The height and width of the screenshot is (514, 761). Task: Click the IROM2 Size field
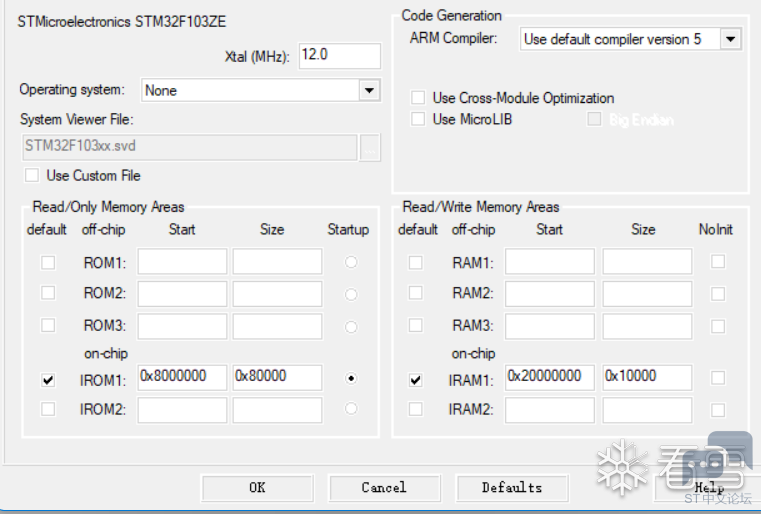tap(277, 410)
